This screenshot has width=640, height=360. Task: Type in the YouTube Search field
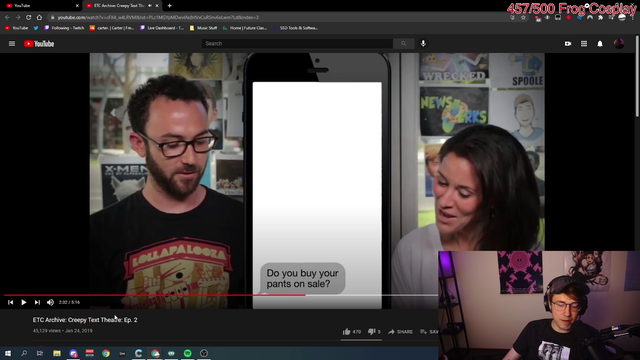point(297,44)
